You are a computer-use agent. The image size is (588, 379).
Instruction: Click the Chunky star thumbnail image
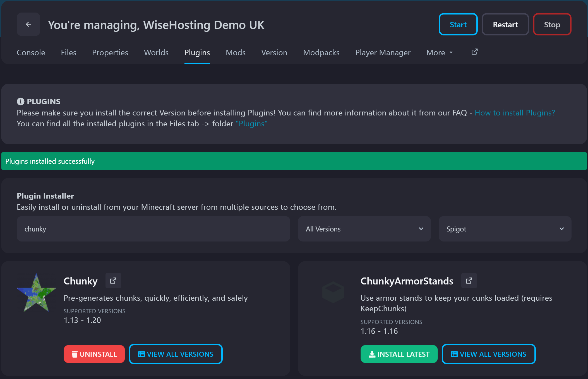pos(36,292)
